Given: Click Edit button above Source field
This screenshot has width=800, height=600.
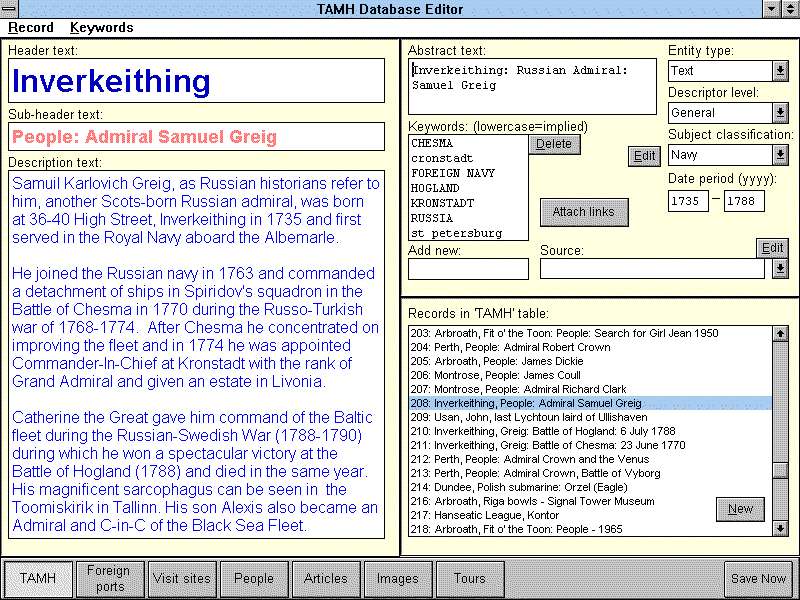Looking at the screenshot, I should point(772,248).
